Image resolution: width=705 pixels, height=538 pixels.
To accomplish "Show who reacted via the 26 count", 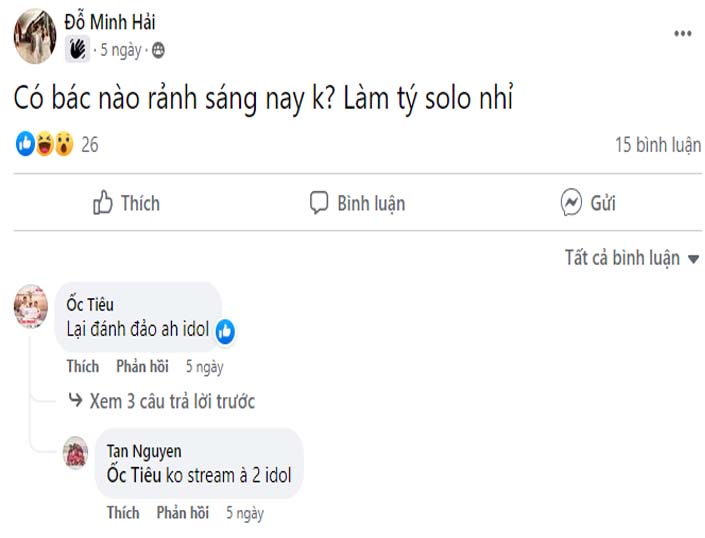I will coord(90,145).
